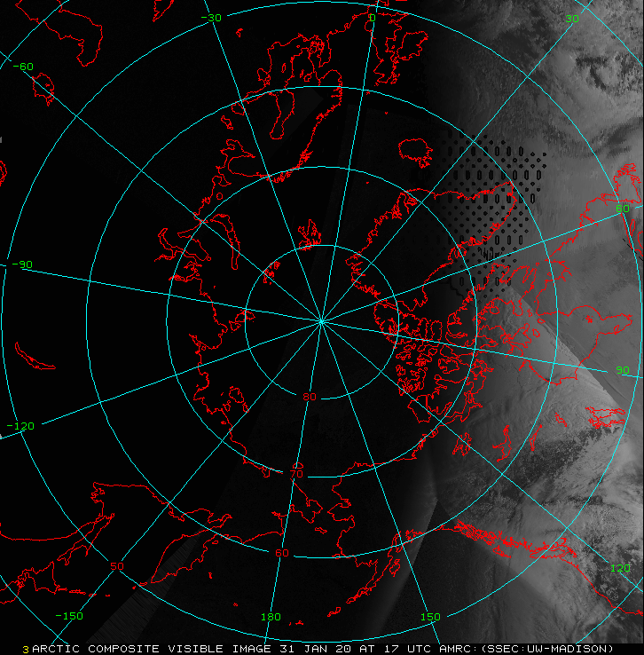Click the green -120 longitude label
Viewport: 644px width, 655px height.
20,426
